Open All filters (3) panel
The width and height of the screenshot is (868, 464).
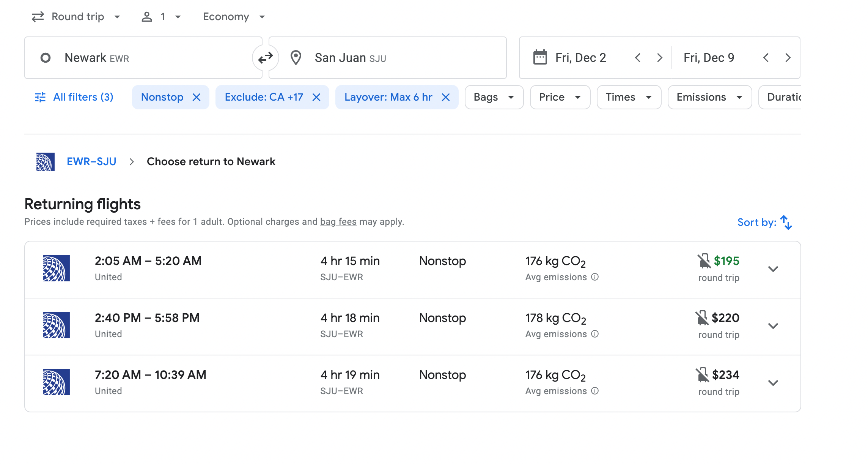(x=74, y=97)
